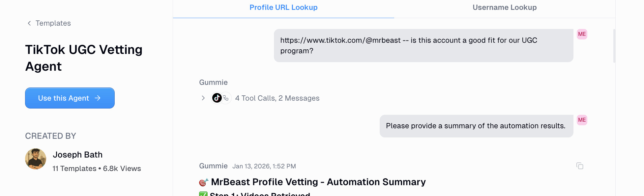644x196 pixels.
Task: Select the message containing the mrbeast TikTok URL
Action: tap(423, 45)
